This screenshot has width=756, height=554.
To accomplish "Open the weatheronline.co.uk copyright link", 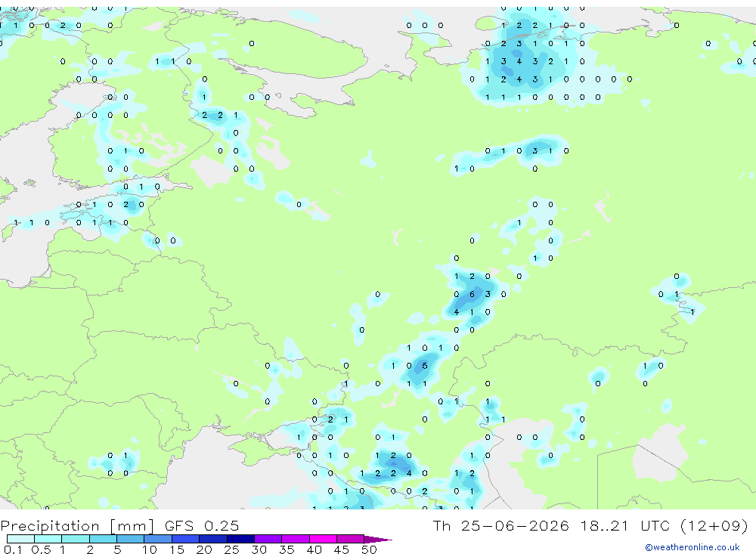I will pos(692,547).
